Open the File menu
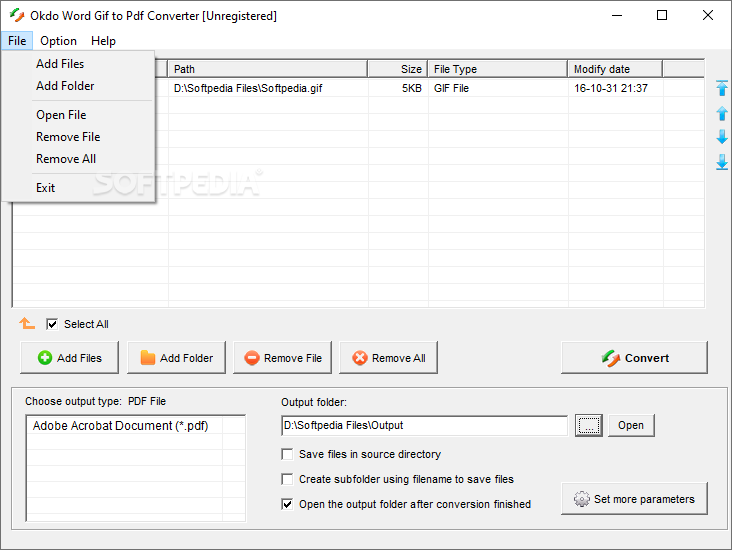 click(x=17, y=41)
